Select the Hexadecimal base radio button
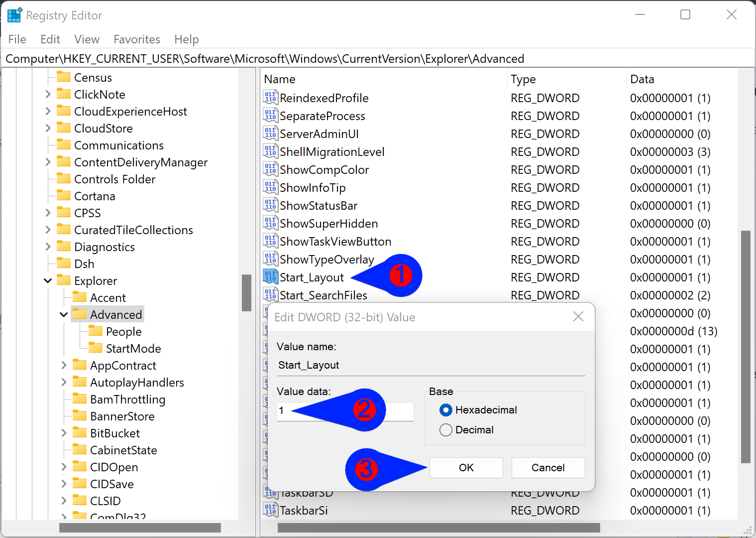Viewport: 756px width, 538px height. coord(446,410)
